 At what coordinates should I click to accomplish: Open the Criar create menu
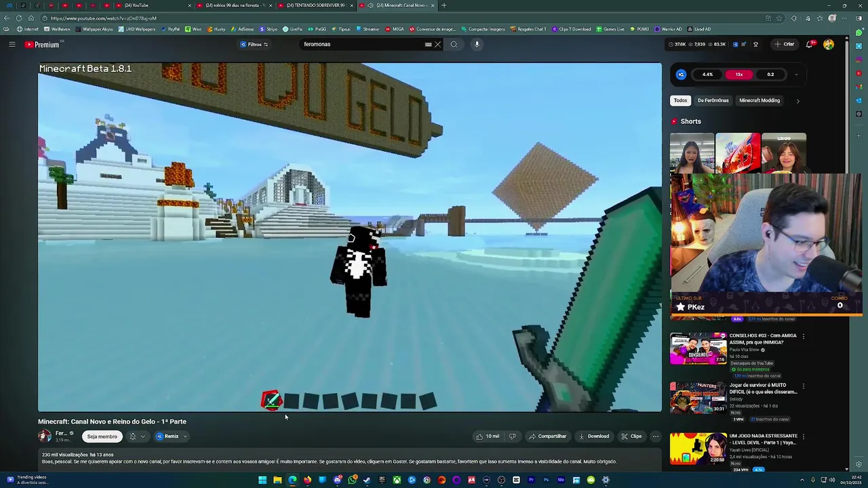(785, 45)
